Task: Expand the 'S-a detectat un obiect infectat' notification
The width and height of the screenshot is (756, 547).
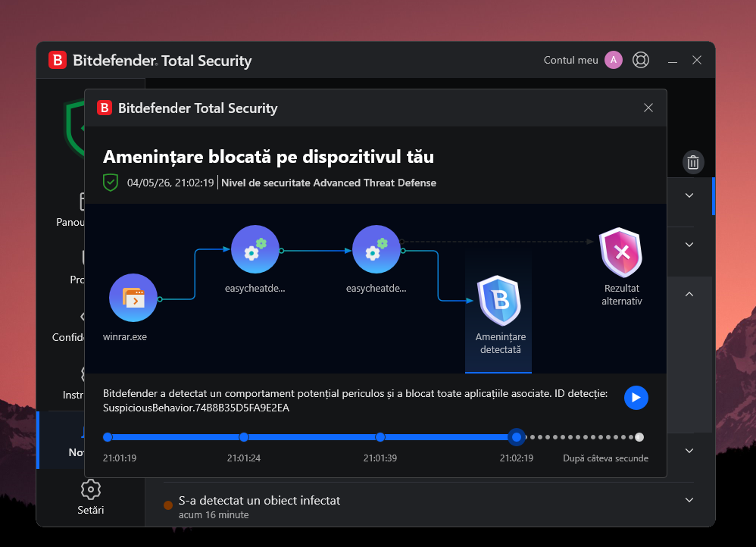Action: coord(689,500)
